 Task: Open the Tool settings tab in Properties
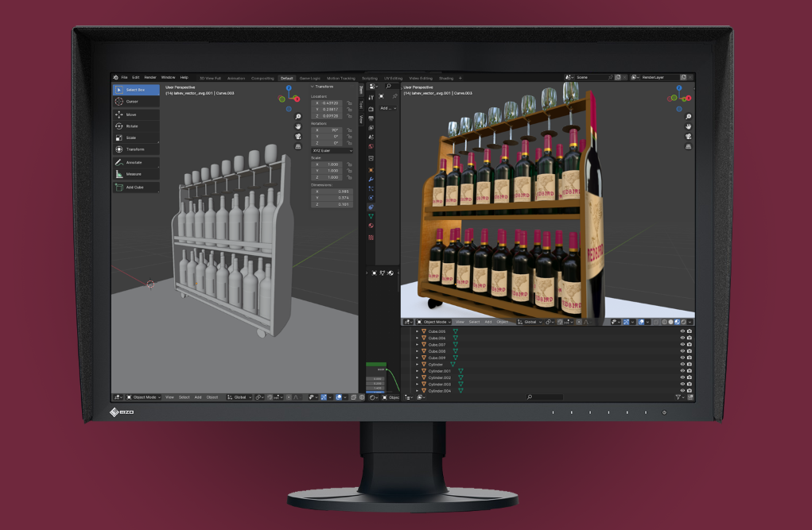click(x=371, y=97)
